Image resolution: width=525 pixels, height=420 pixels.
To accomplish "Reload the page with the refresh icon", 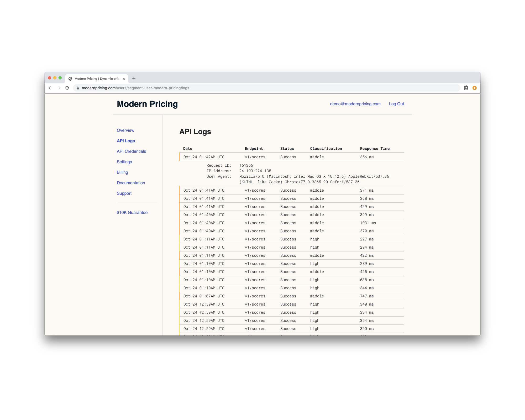I will 67,88.
